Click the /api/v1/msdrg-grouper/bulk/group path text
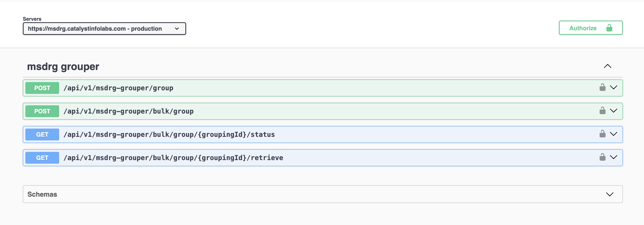The height and width of the screenshot is (225, 644). point(128,111)
